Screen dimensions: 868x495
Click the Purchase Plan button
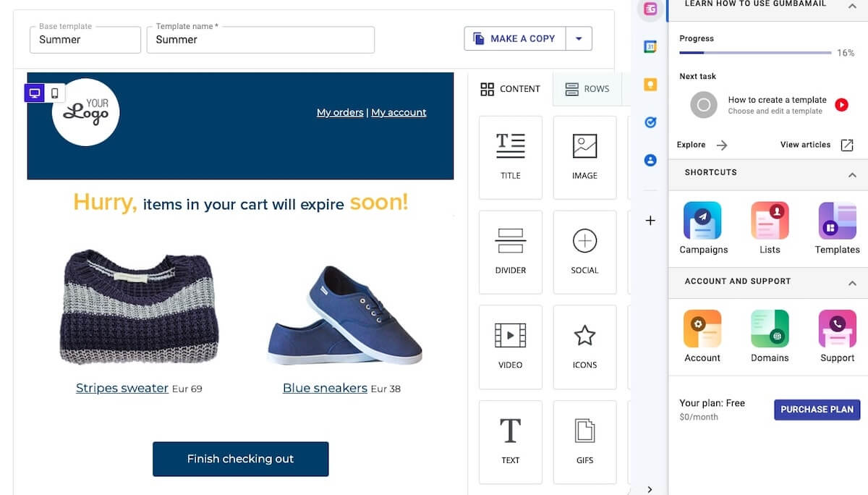817,409
